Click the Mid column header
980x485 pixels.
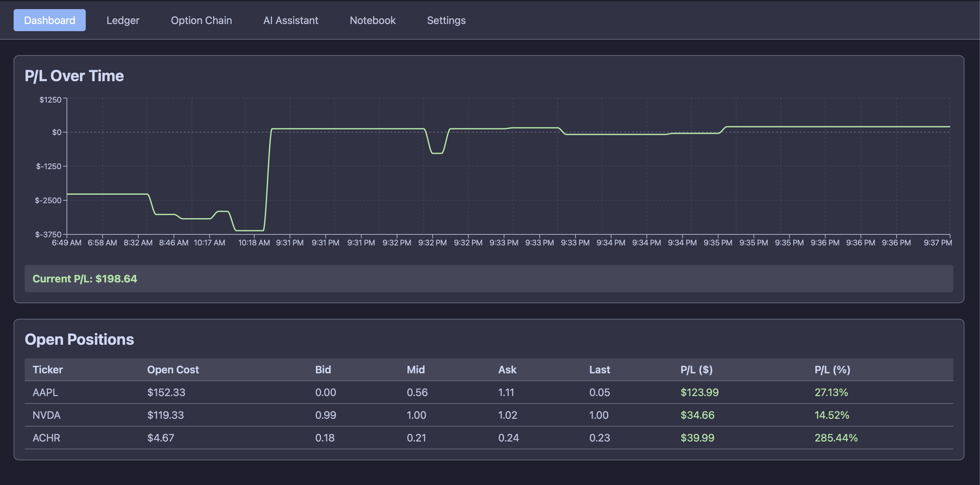tap(415, 370)
